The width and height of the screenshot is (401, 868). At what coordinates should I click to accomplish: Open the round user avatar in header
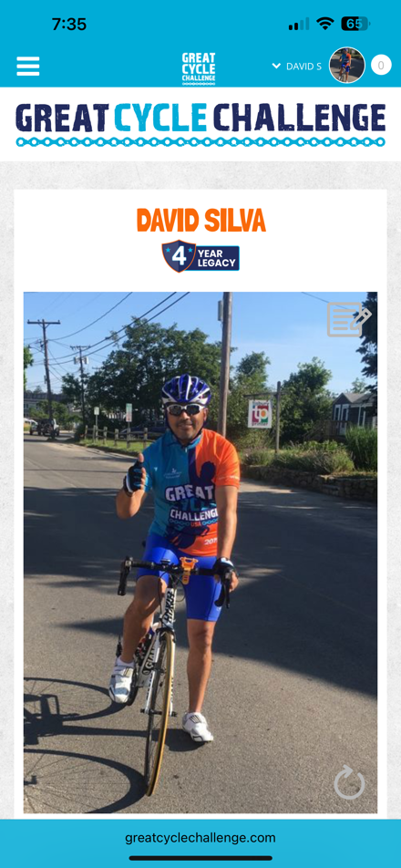347,66
